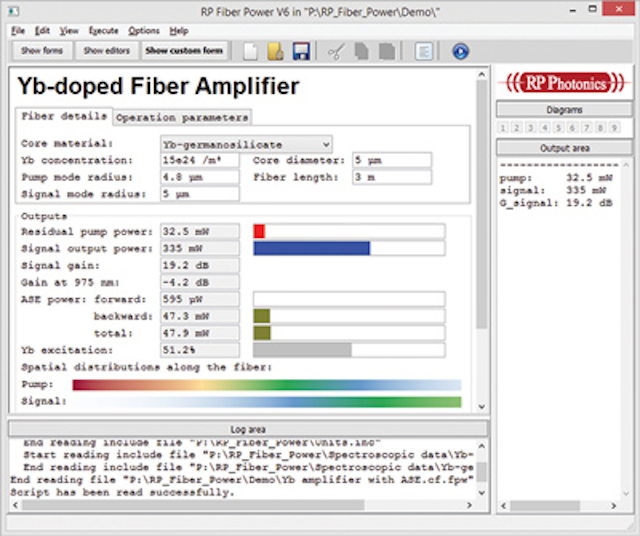This screenshot has height=536, width=640.
Task: Open the Core material dropdown
Action: pos(246,145)
